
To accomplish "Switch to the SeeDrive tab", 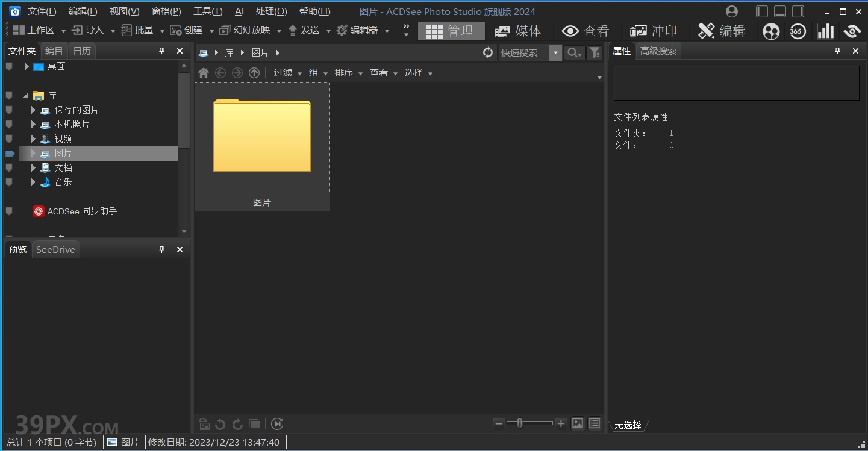I will click(55, 250).
